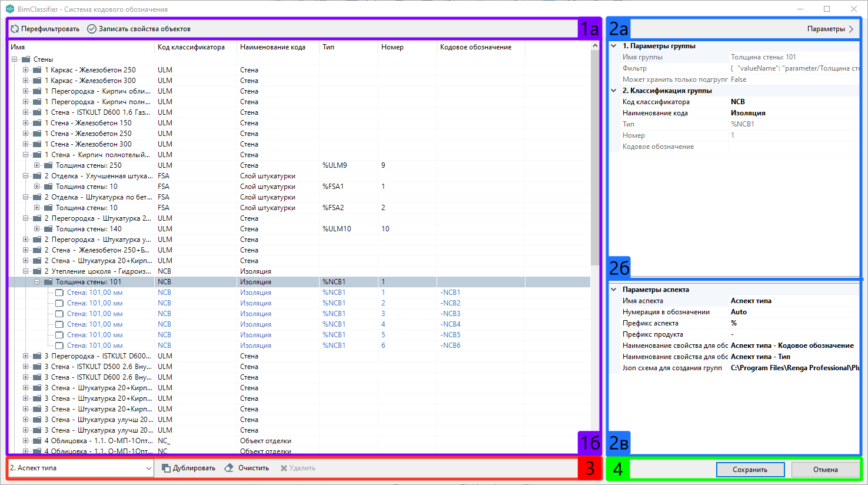Open the 2. Аспект типа dropdown
Image resolution: width=868 pixels, height=485 pixels.
81,468
